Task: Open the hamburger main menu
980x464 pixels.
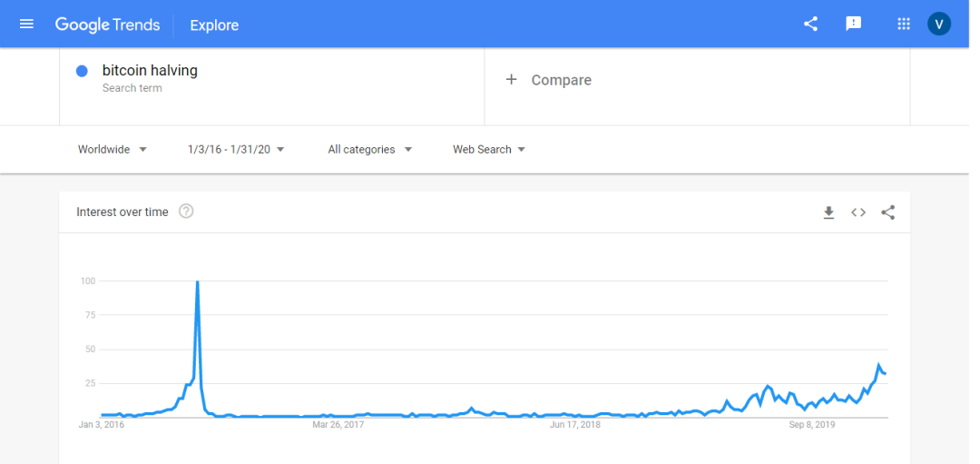Action: (x=26, y=25)
